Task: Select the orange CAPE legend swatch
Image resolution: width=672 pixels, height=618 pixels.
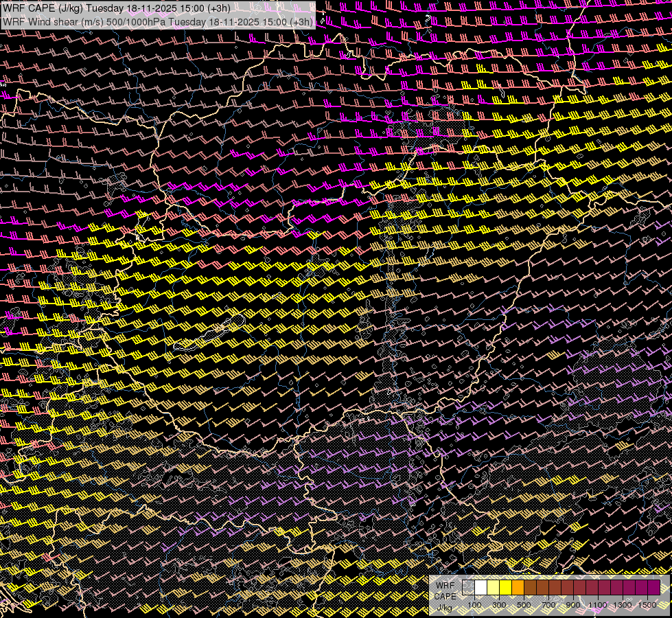Action: coord(518,587)
